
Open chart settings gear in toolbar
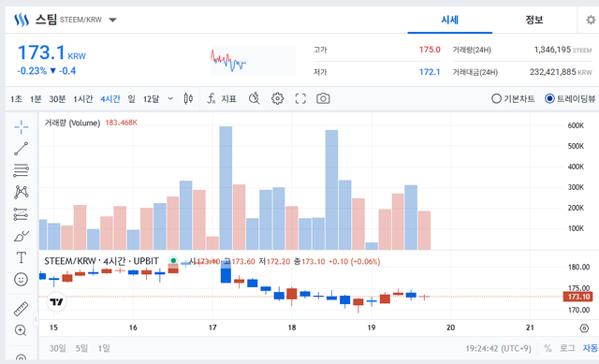277,99
